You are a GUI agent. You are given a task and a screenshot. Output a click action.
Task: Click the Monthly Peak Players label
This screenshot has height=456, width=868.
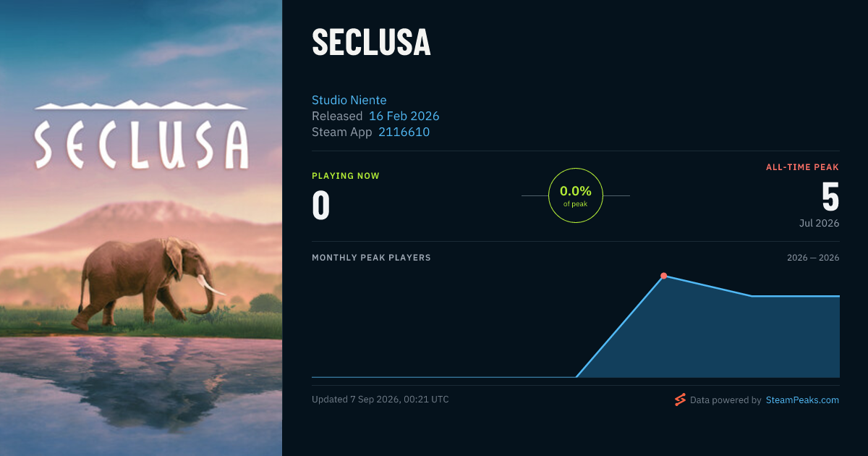(371, 258)
